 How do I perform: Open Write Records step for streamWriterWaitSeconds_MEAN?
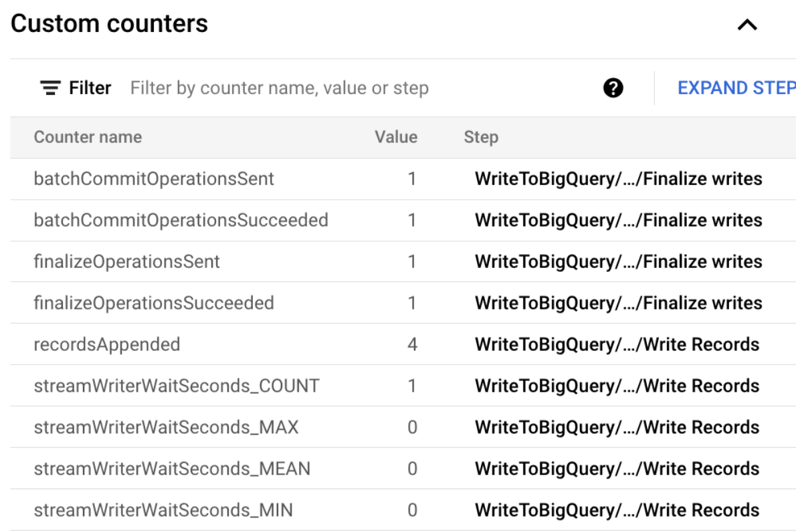(617, 469)
